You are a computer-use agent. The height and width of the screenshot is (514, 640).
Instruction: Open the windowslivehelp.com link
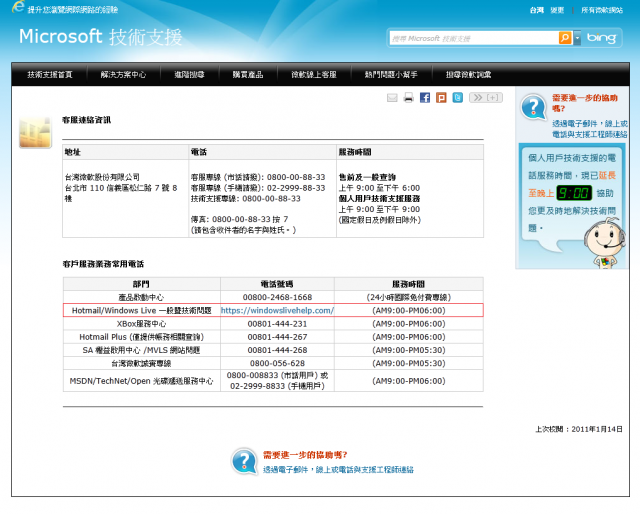click(x=277, y=310)
